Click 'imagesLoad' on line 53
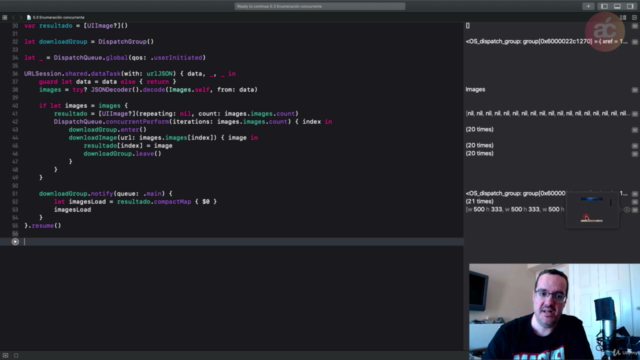 [72, 209]
